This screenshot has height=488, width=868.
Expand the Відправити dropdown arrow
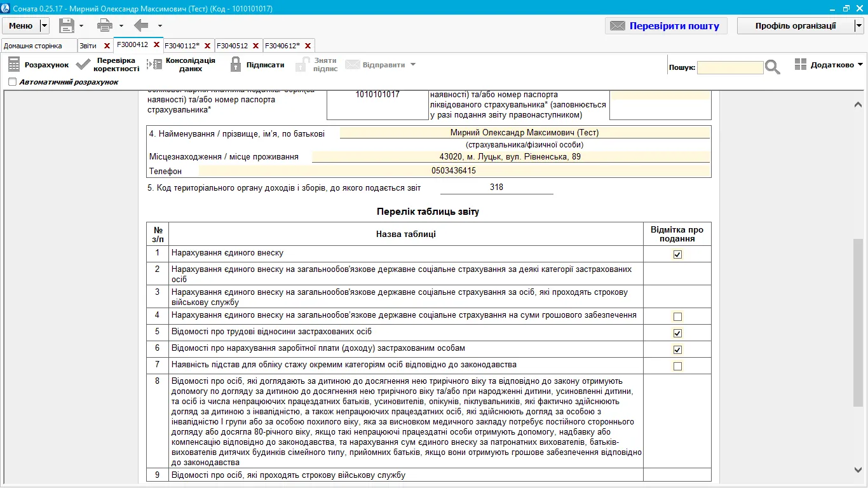point(413,65)
